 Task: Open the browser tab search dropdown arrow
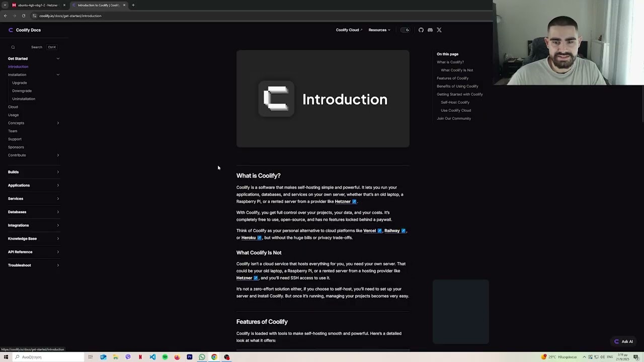click(x=5, y=5)
